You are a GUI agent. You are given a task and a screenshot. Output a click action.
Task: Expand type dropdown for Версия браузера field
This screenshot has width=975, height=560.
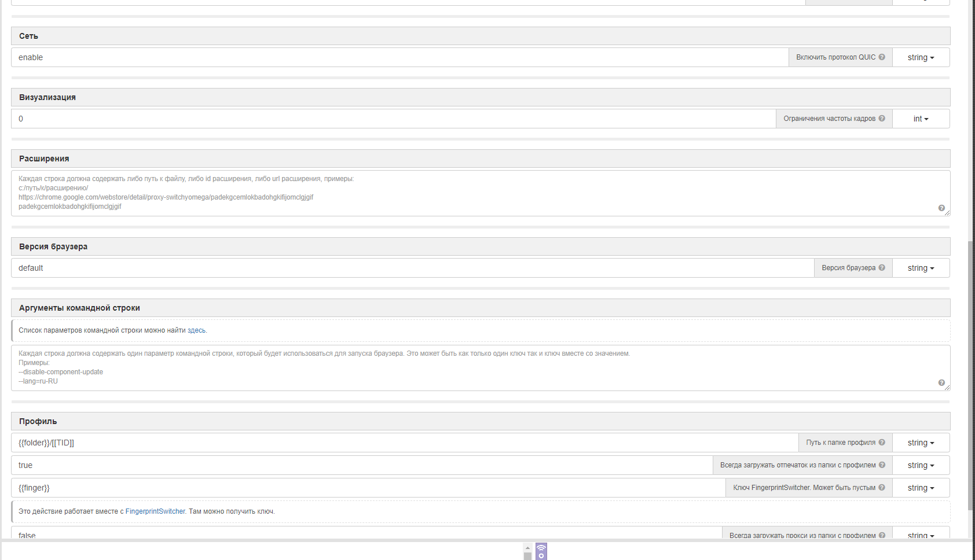921,268
